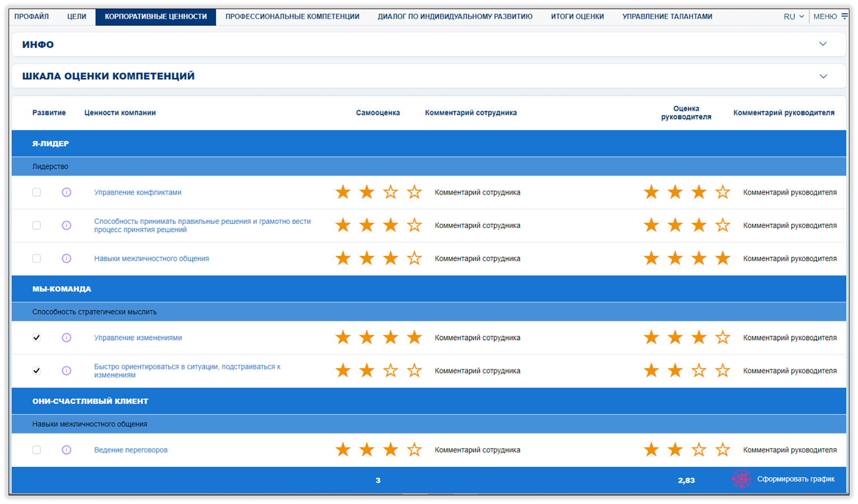Click the Развитие column header
The image size is (858, 504).
(49, 113)
